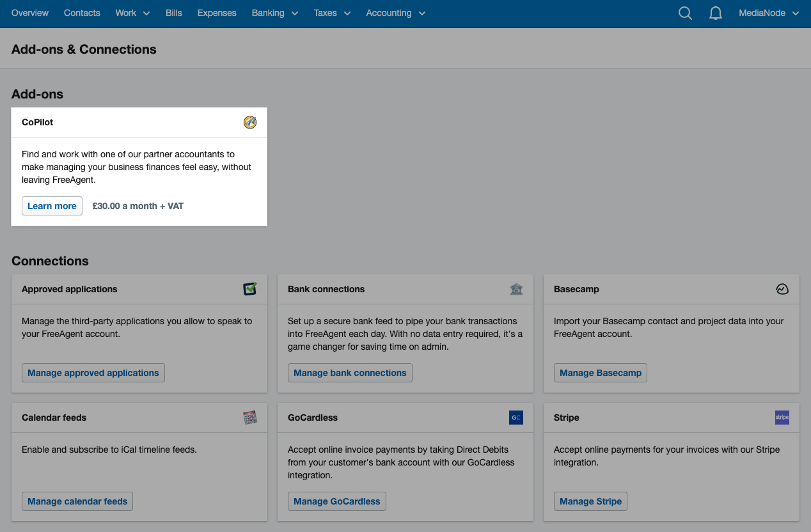Click the GoCardless card heading

313,418
